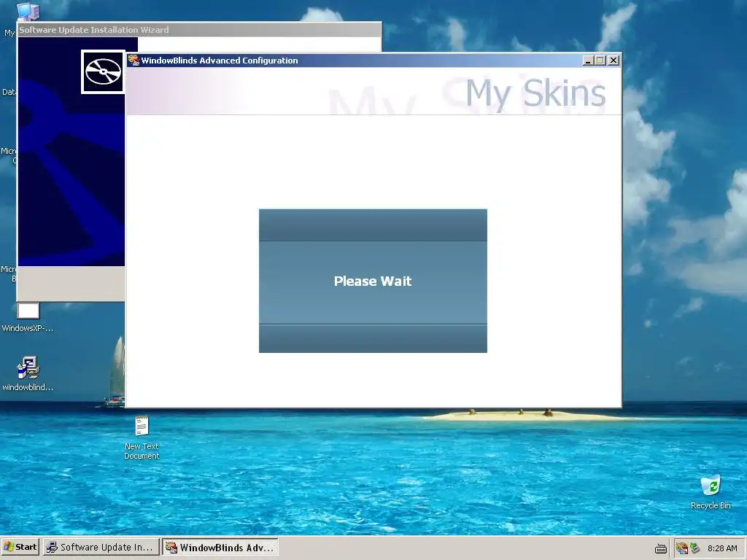The image size is (747, 560).
Task: Select the My Computer icon at top-left
Action: pos(28,12)
